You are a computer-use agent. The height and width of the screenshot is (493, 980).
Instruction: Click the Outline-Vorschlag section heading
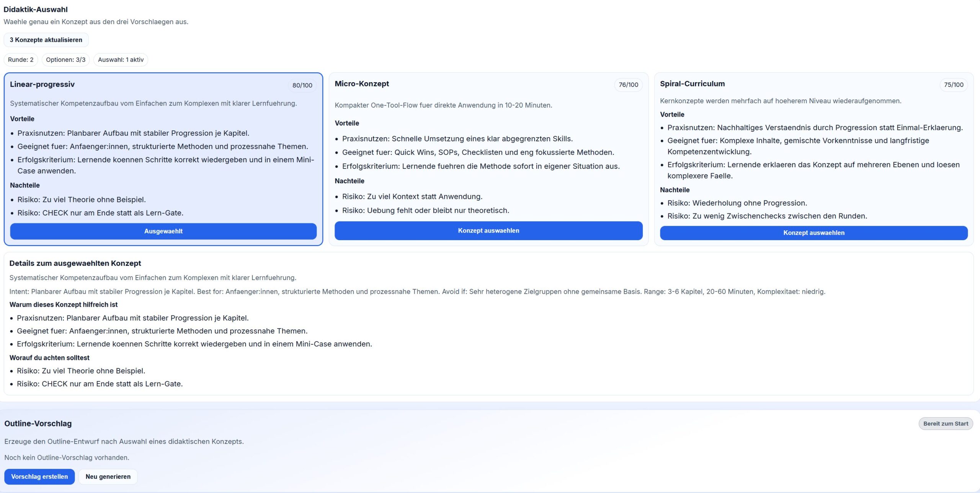[x=38, y=423]
